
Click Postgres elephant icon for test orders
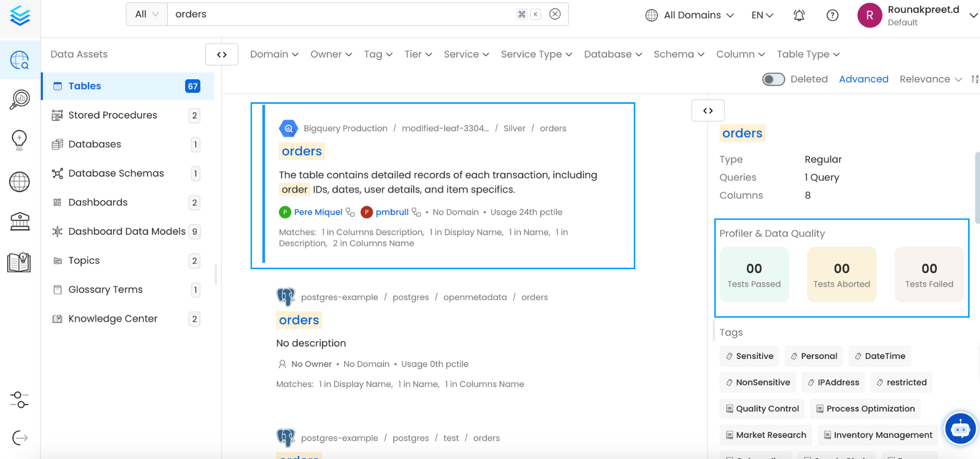(286, 438)
